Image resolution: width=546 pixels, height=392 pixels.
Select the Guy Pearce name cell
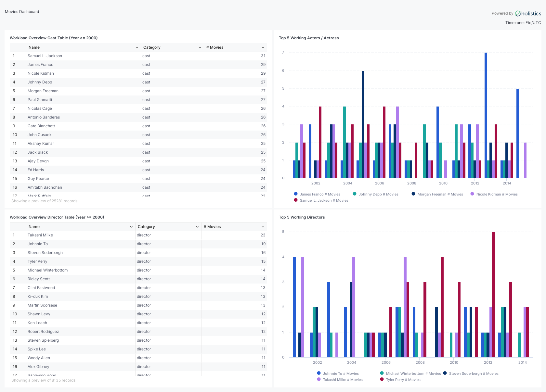(x=83, y=179)
